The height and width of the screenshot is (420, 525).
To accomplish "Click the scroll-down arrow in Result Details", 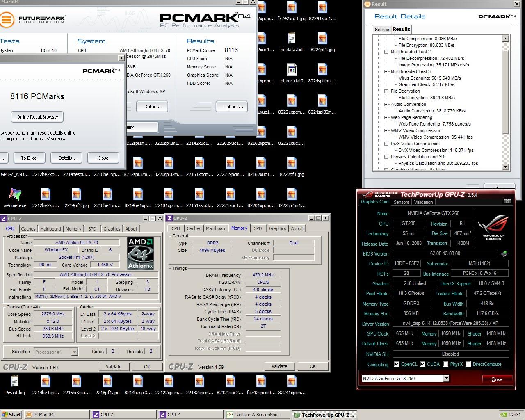I will [505, 167].
